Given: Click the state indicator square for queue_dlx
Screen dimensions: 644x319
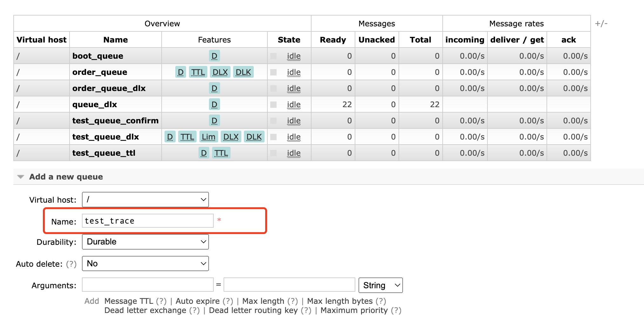Looking at the screenshot, I should [273, 105].
